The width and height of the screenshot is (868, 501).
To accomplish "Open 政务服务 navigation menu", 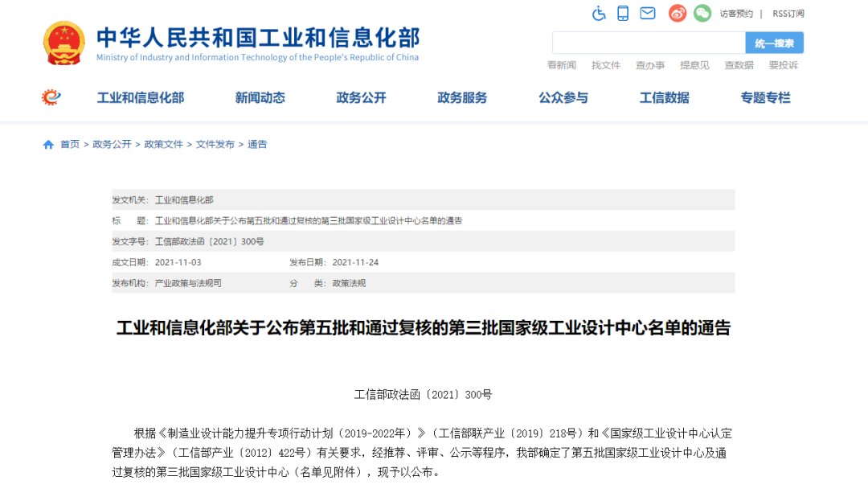I will pyautogui.click(x=462, y=98).
